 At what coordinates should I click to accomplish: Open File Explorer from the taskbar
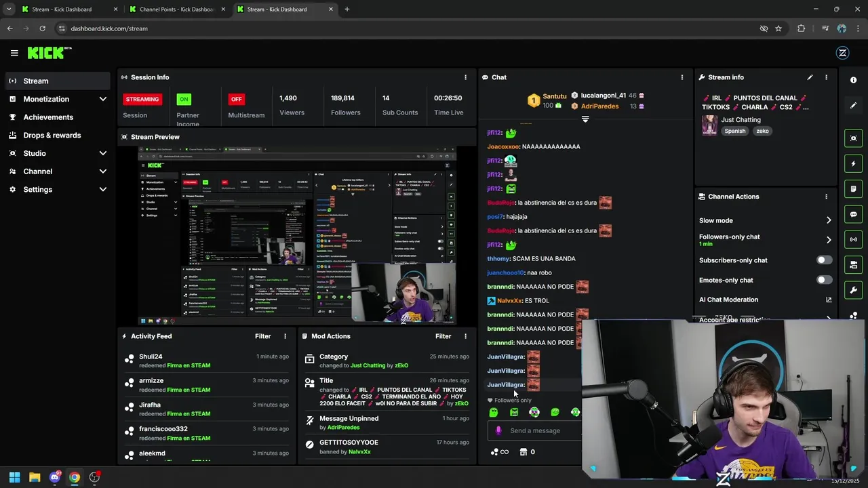pyautogui.click(x=35, y=477)
